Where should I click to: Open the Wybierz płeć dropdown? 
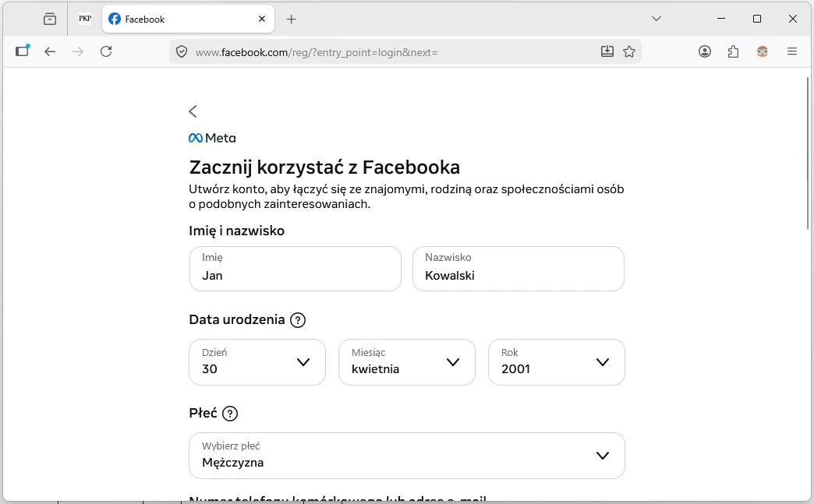[x=406, y=455]
